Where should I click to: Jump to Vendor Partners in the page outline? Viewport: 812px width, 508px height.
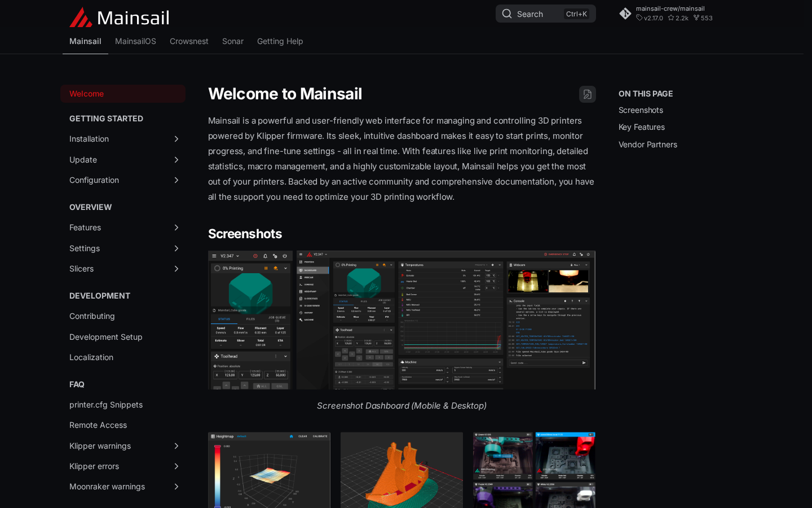click(x=648, y=144)
